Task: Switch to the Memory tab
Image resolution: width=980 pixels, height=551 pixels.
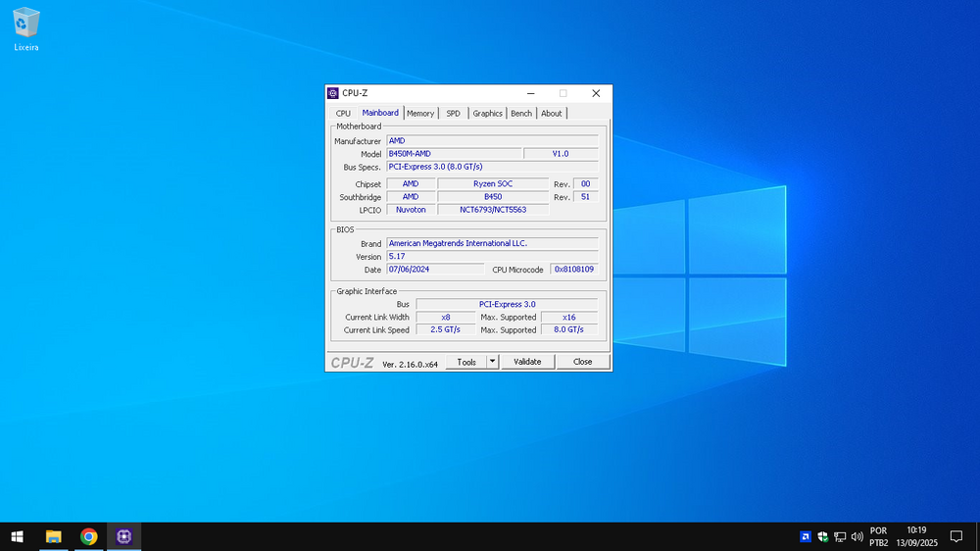Action: (x=420, y=114)
